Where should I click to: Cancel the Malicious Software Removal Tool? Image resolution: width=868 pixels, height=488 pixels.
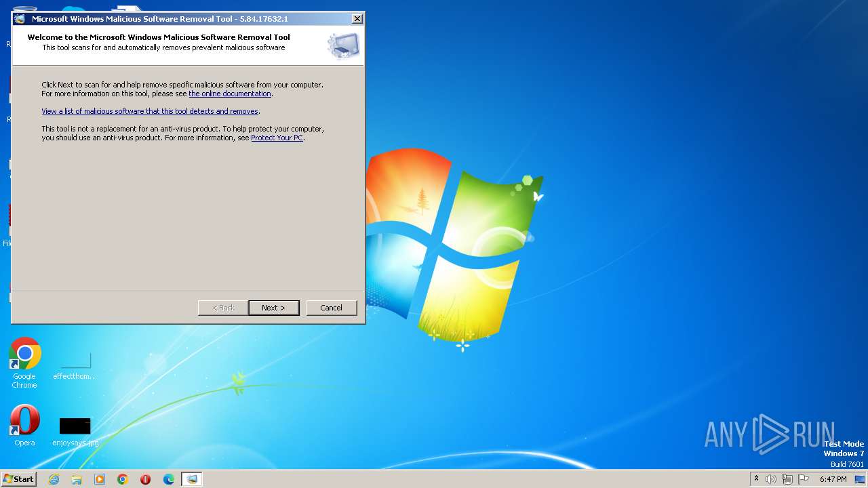click(x=332, y=308)
